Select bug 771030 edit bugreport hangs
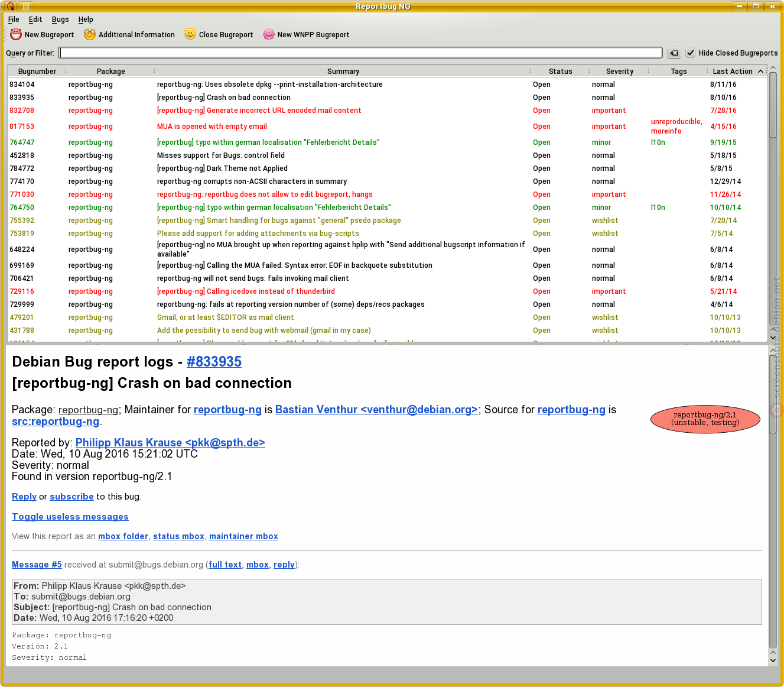This screenshot has height=687, width=784. tap(387, 195)
